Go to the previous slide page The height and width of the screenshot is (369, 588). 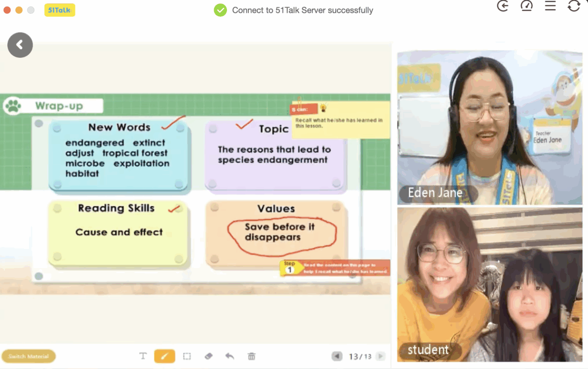(x=337, y=356)
